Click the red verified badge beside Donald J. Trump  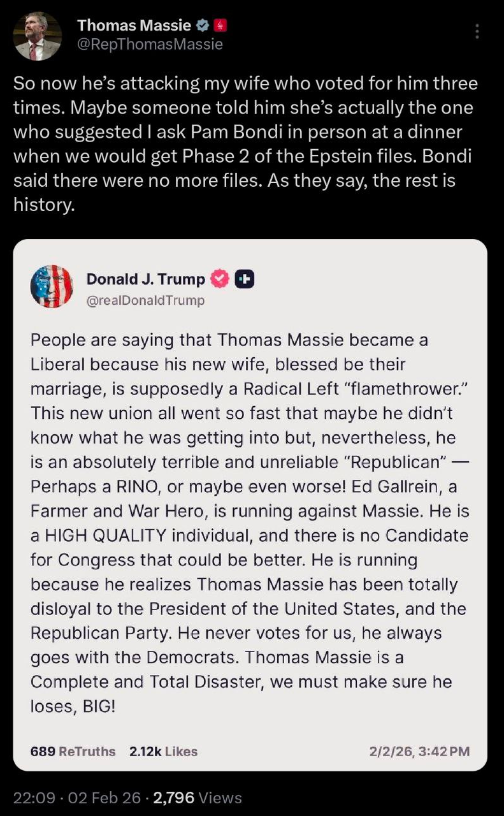coord(219,279)
